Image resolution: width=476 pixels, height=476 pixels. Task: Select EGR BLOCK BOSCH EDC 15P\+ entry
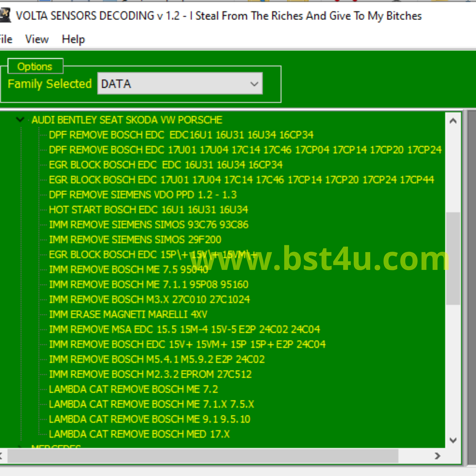153,255
